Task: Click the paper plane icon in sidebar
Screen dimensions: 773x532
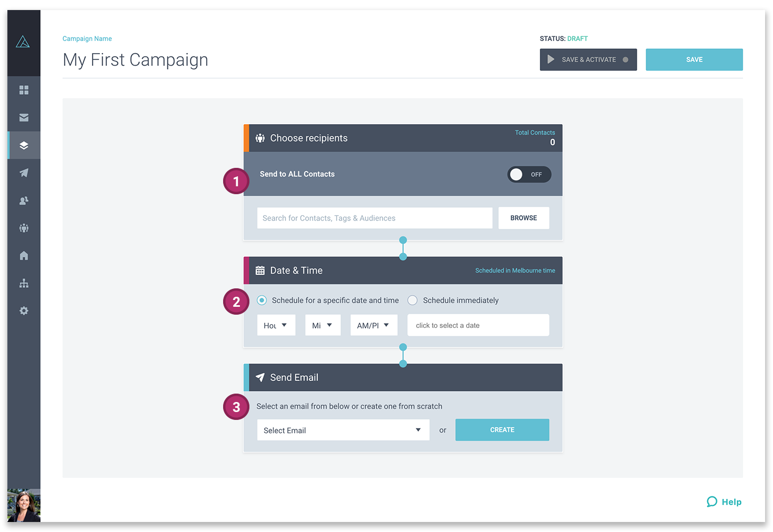Action: [x=24, y=173]
